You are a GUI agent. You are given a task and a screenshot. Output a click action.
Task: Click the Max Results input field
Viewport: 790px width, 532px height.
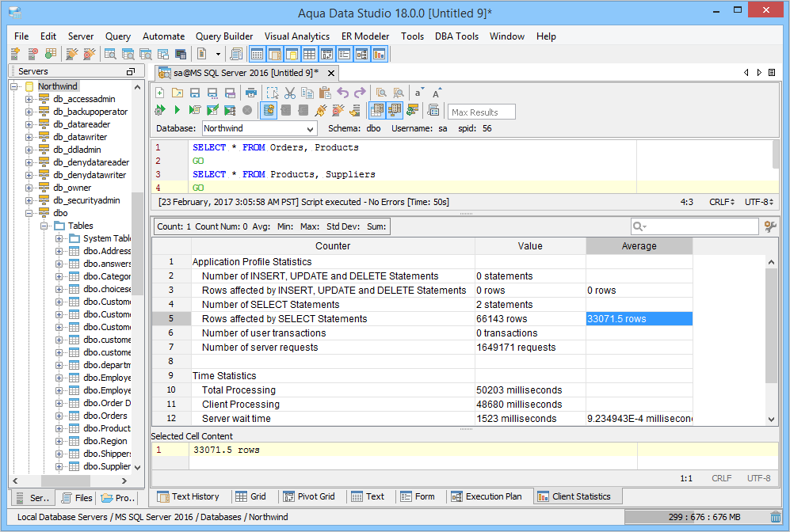pyautogui.click(x=482, y=112)
